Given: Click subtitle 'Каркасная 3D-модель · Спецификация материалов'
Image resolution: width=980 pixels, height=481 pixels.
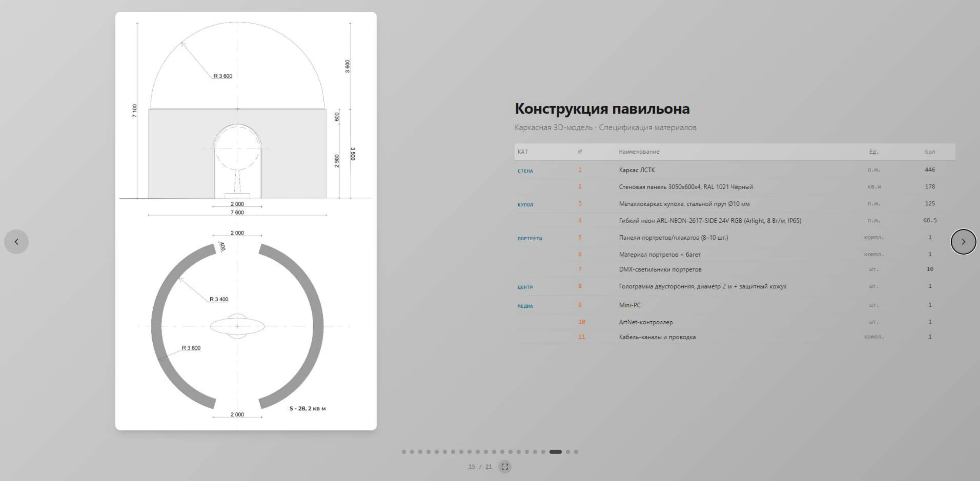Looking at the screenshot, I should [605, 127].
